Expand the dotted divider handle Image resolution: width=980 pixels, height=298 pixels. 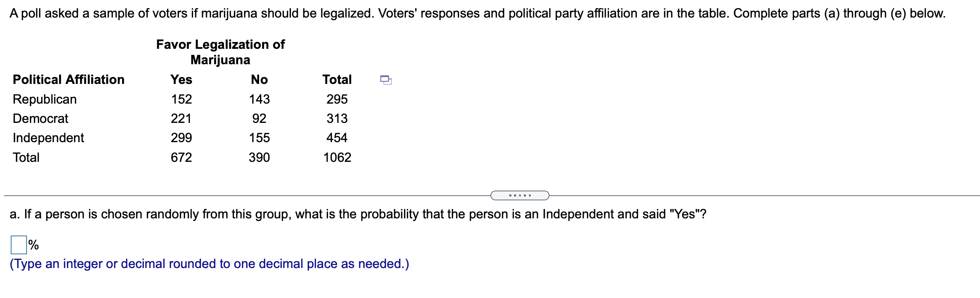pos(520,196)
